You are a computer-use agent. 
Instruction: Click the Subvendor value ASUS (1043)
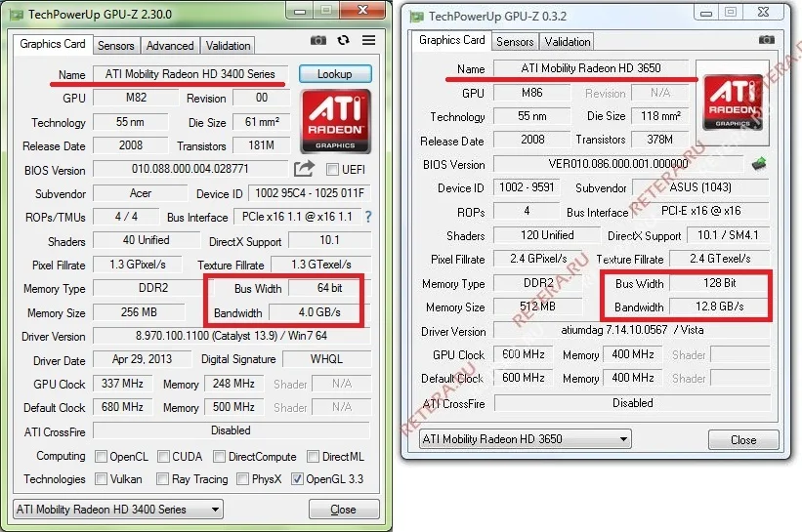pyautogui.click(x=700, y=187)
